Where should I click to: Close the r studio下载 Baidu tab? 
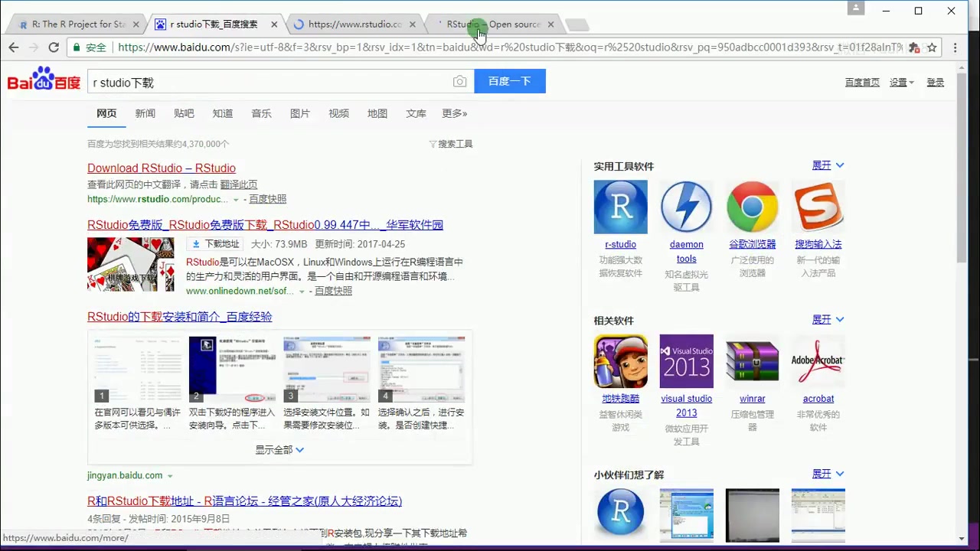click(274, 24)
